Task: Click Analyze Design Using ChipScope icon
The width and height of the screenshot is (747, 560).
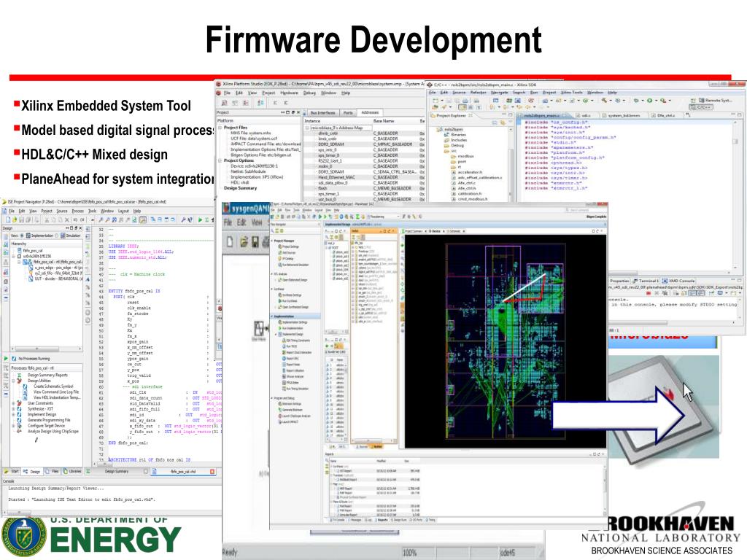Action: pyautogui.click(x=20, y=432)
